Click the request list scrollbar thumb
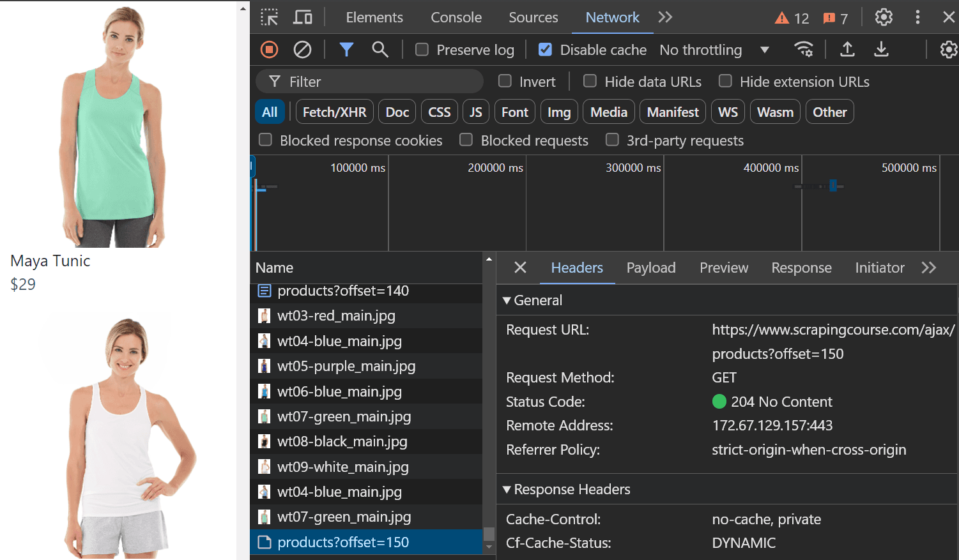 click(489, 534)
